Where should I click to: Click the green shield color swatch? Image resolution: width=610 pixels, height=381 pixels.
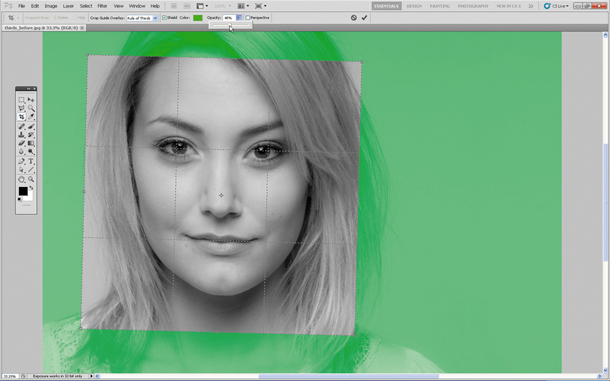pyautogui.click(x=198, y=18)
